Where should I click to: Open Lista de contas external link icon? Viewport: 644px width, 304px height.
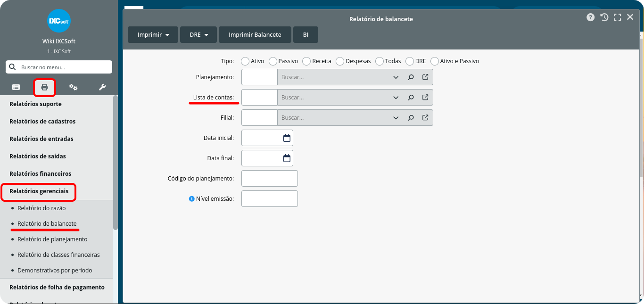[425, 97]
